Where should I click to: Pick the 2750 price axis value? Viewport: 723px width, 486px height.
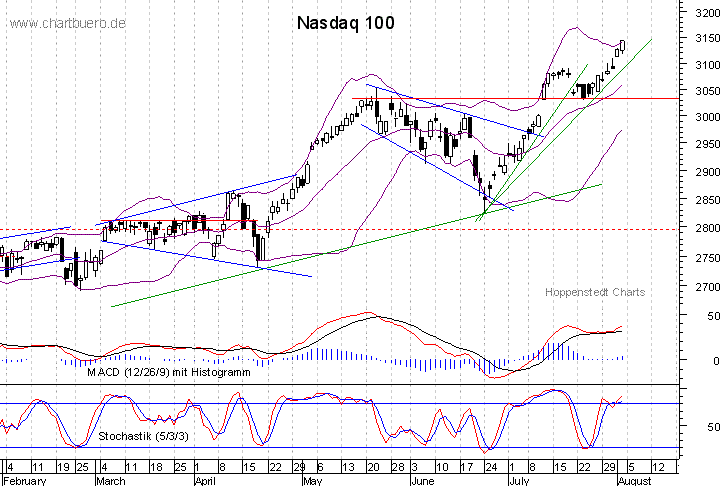pyautogui.click(x=707, y=258)
